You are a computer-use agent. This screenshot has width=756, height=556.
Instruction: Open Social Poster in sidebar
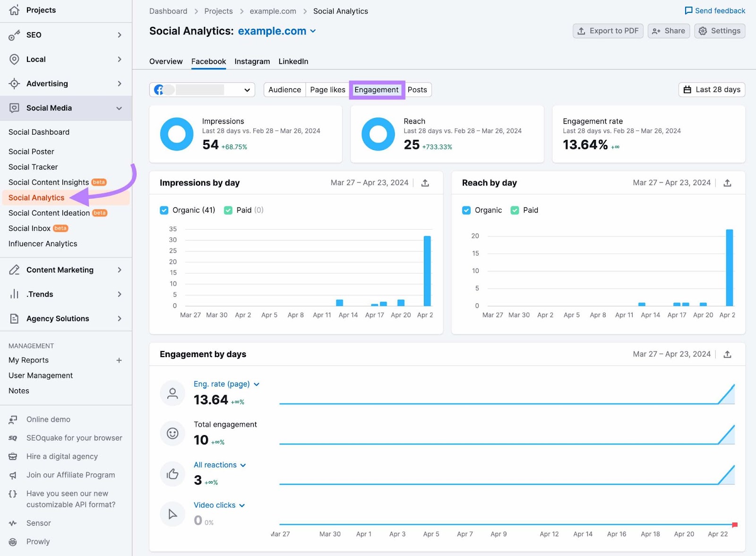[31, 152]
